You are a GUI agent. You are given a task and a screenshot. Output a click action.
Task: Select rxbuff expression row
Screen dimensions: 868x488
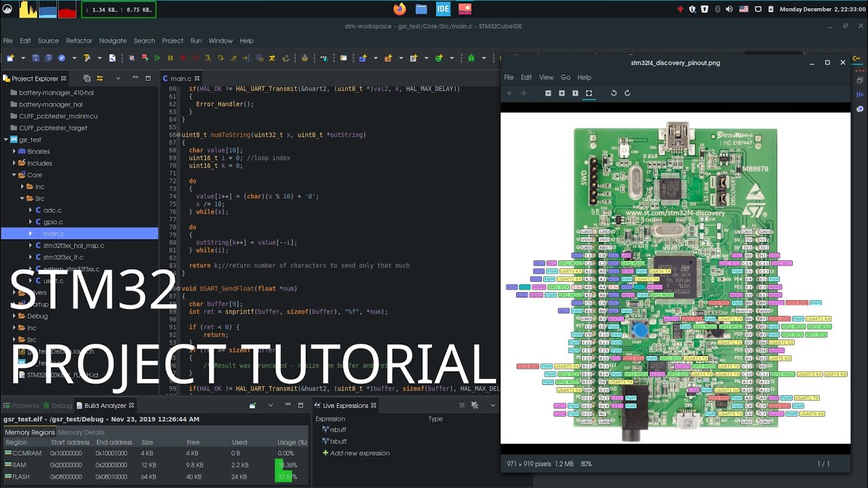(x=334, y=430)
